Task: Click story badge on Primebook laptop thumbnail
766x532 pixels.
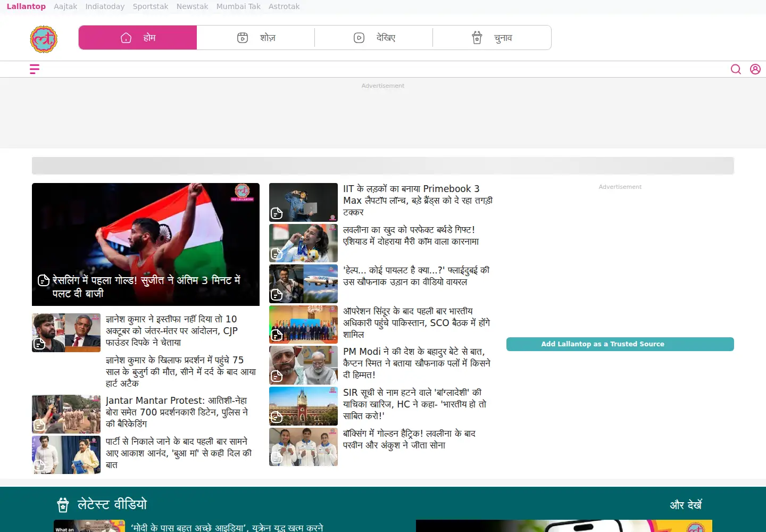Action: 277,213
